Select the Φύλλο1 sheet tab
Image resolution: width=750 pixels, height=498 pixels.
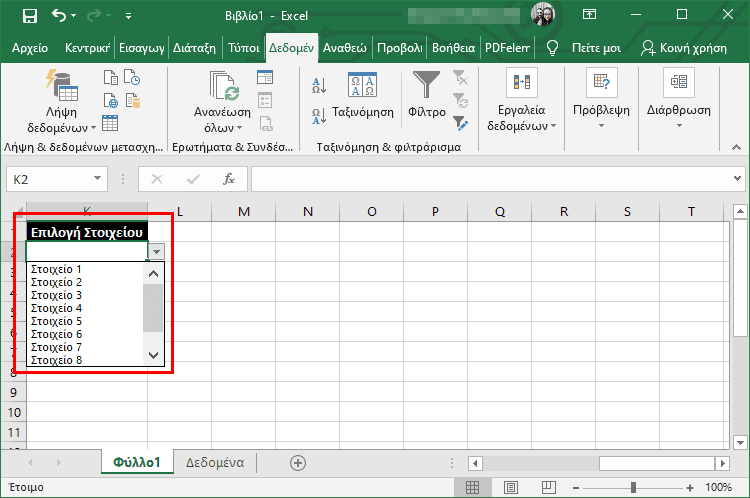pos(137,462)
